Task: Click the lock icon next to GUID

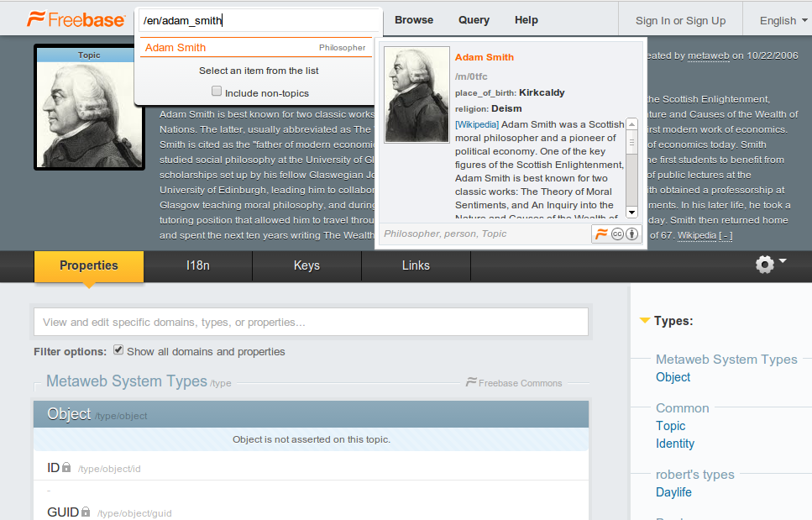Action: tap(86, 512)
